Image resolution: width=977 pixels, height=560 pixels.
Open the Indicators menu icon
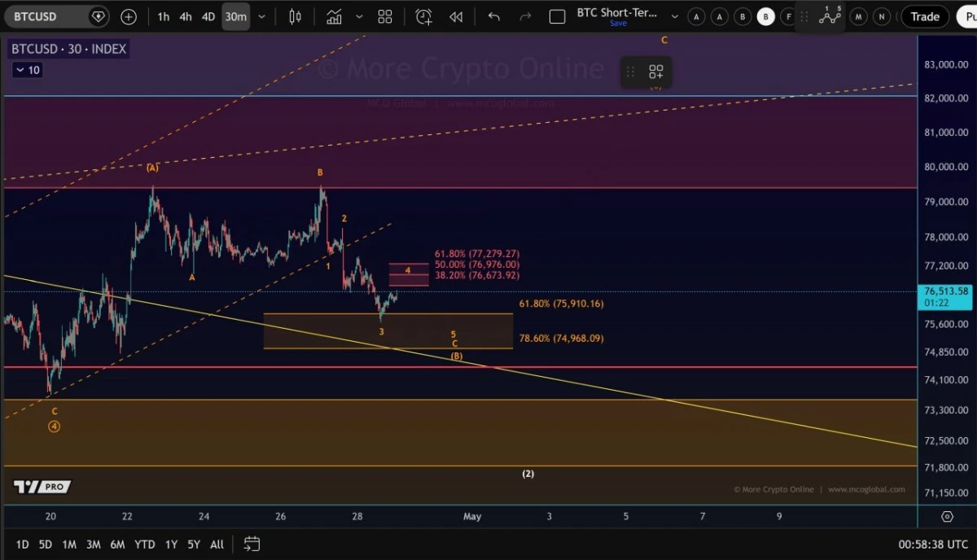click(x=335, y=16)
